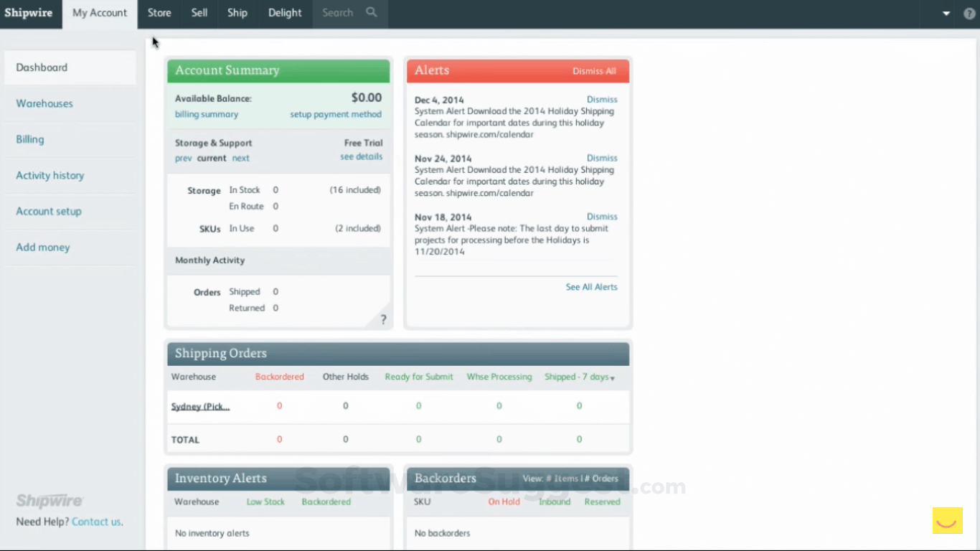Open the help question mark icon
Screen dimensions: 980x551
(969, 14)
